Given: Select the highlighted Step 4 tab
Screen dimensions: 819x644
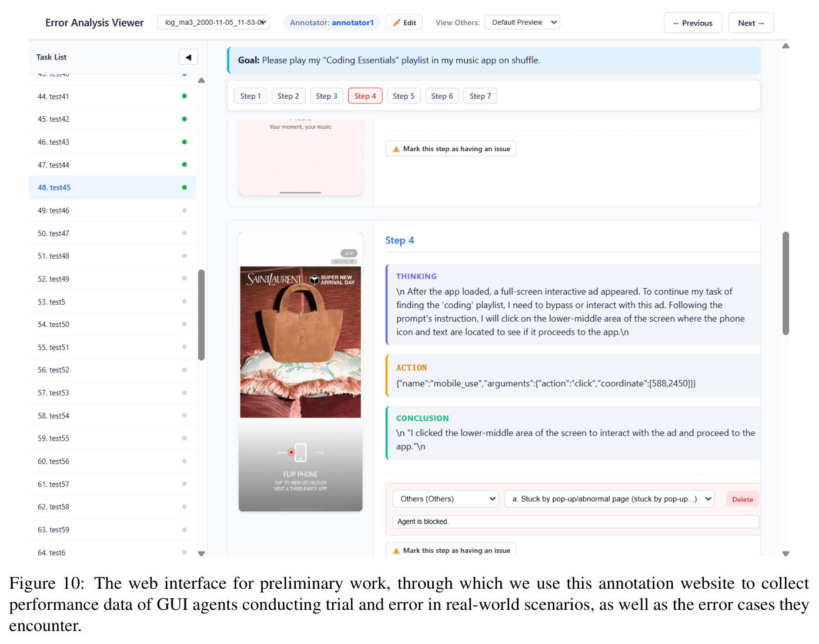Looking at the screenshot, I should 365,96.
